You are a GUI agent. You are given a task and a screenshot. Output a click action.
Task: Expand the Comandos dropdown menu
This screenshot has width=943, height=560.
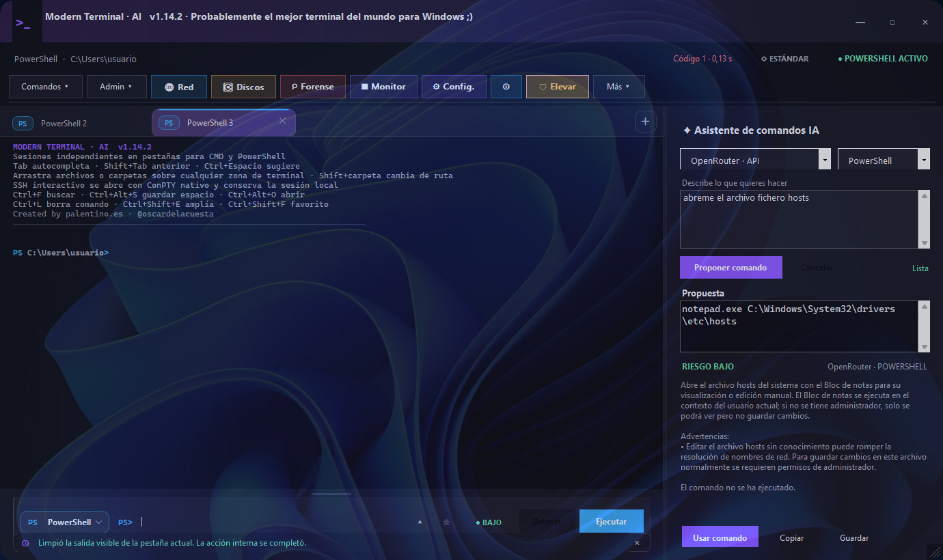click(x=46, y=87)
